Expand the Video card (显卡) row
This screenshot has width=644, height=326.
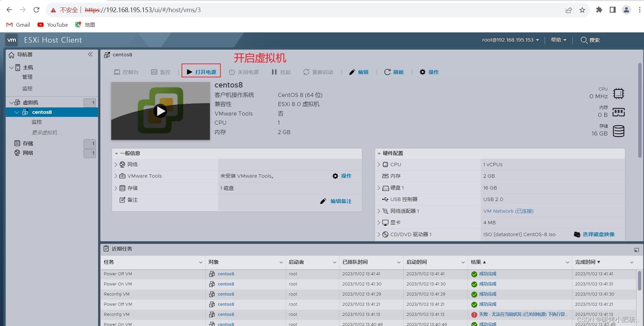379,223
